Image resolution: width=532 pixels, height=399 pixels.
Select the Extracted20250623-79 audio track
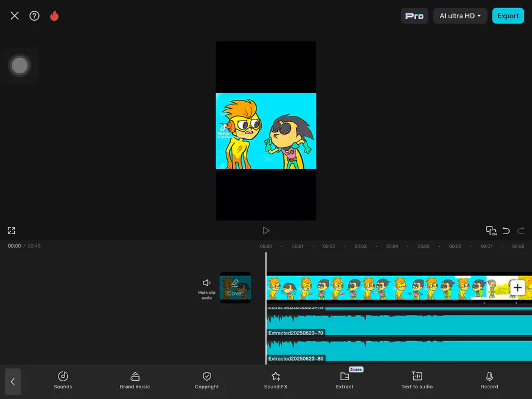400,325
